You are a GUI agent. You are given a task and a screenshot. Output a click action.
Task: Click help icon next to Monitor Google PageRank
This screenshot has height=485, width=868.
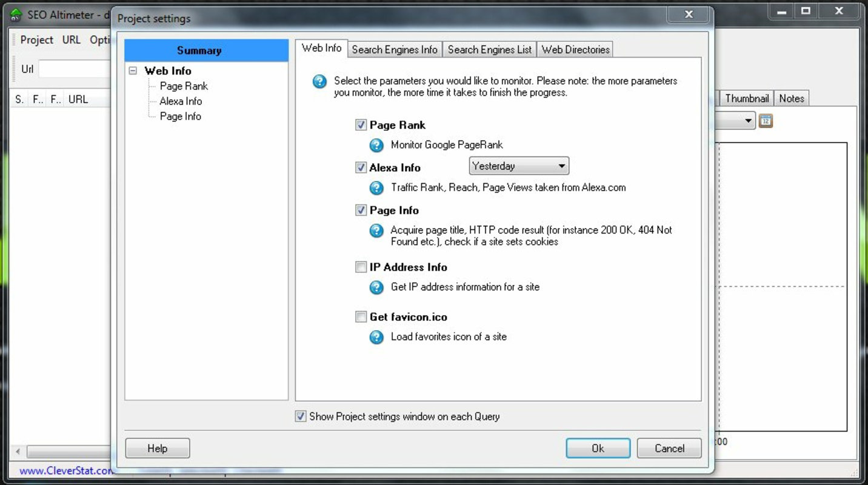[x=376, y=145]
